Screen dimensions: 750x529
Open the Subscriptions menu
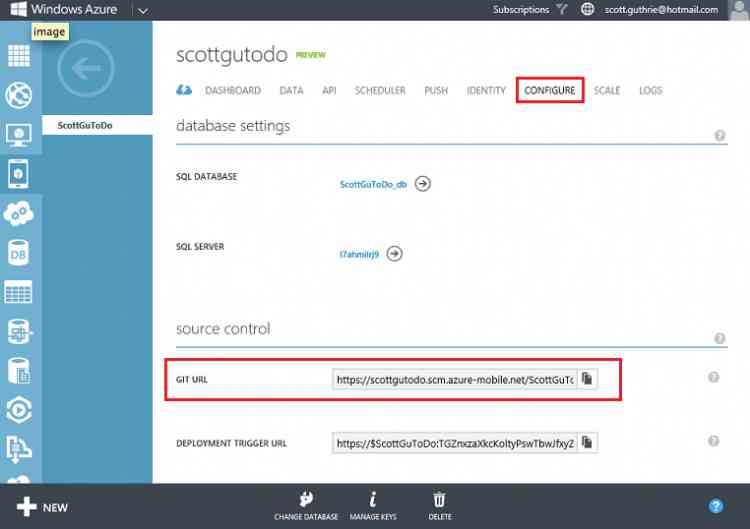coord(521,10)
